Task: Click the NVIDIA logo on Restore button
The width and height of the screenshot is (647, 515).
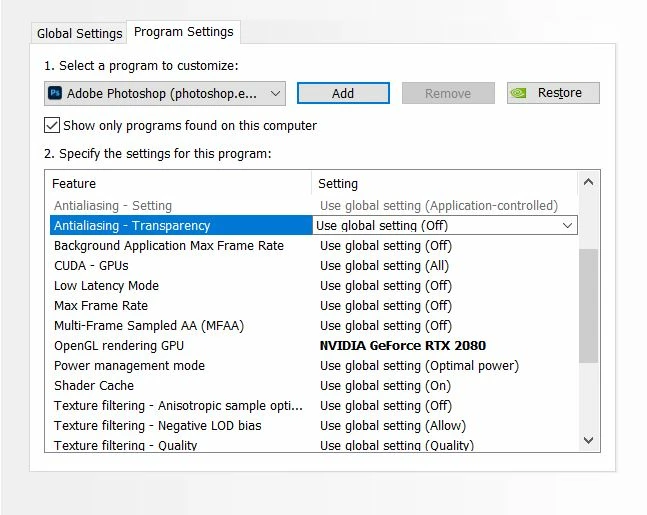Action: [518, 93]
